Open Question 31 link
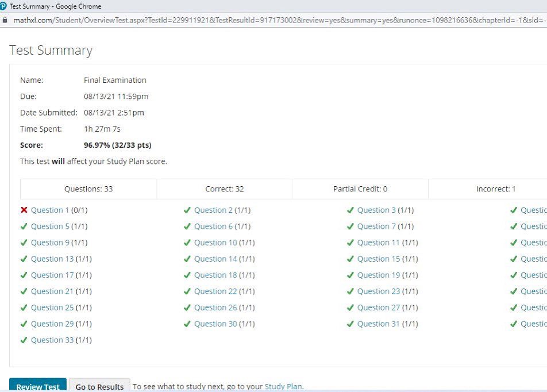Viewport: 547px width, 392px height. (x=379, y=324)
